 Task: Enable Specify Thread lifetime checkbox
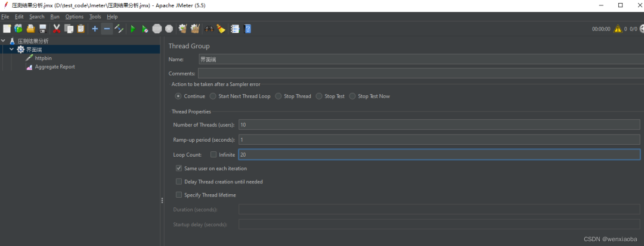(179, 195)
